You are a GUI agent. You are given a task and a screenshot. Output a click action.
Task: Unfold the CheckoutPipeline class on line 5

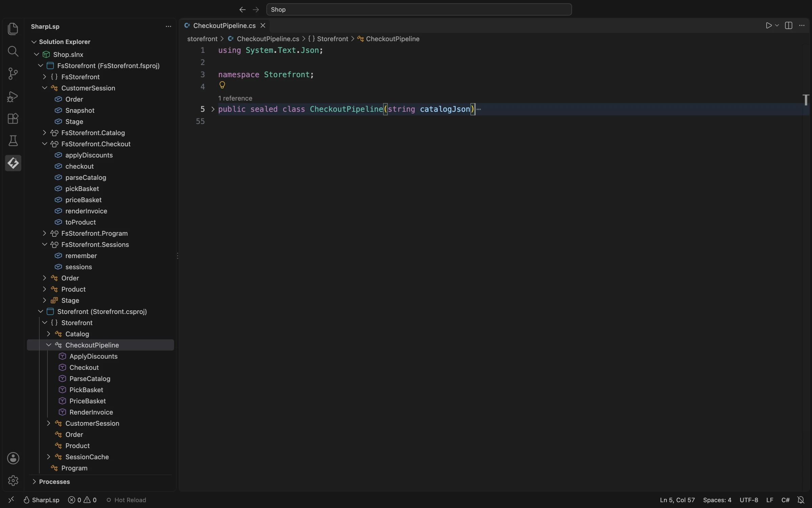tap(213, 109)
